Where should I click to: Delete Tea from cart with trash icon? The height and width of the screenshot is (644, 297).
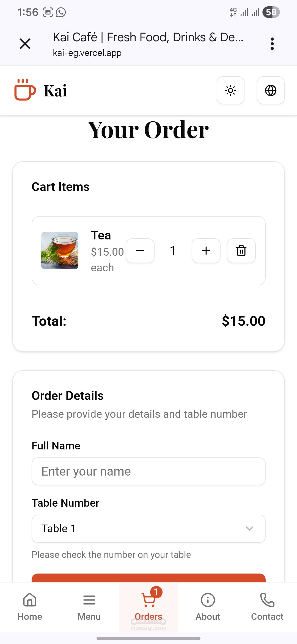[x=241, y=251]
